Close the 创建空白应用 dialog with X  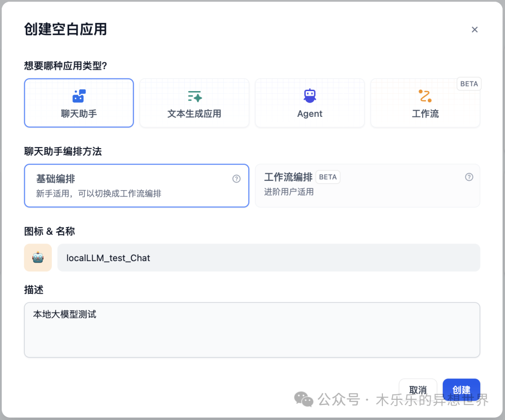(475, 29)
